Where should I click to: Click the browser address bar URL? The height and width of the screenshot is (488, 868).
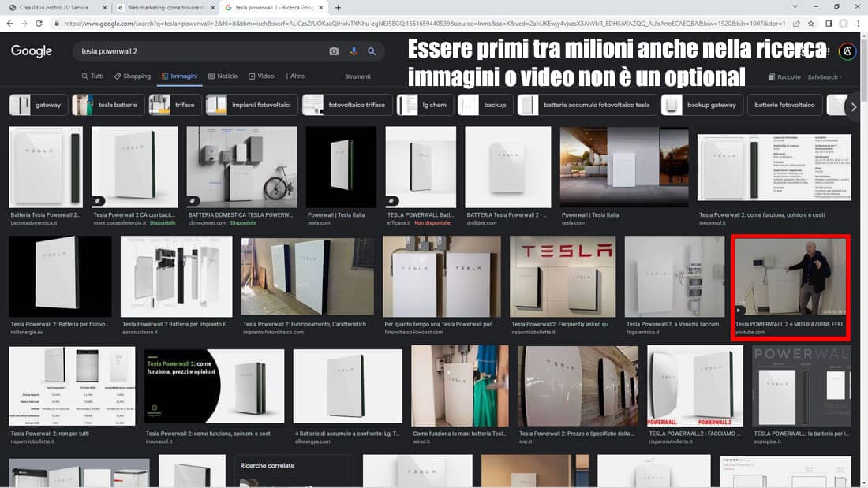click(424, 24)
